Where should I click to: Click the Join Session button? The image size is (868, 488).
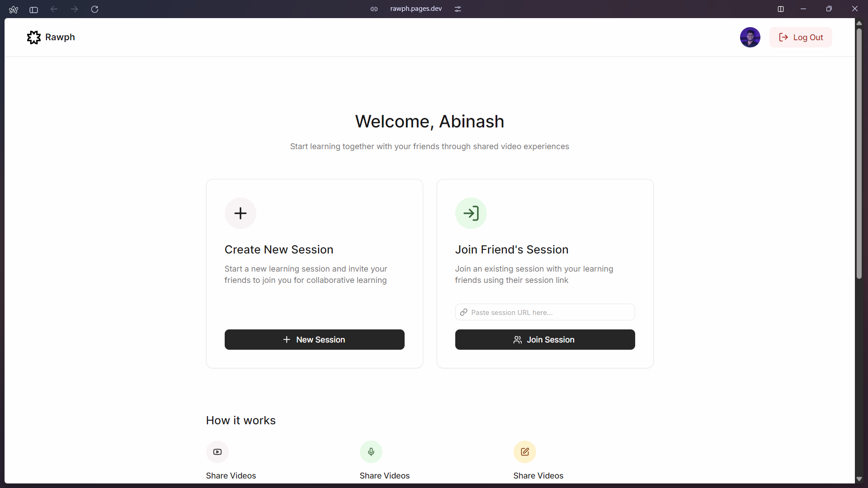pyautogui.click(x=544, y=339)
